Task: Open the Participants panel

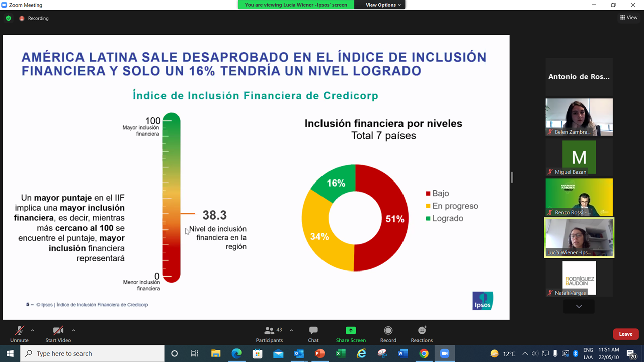Action: click(270, 334)
